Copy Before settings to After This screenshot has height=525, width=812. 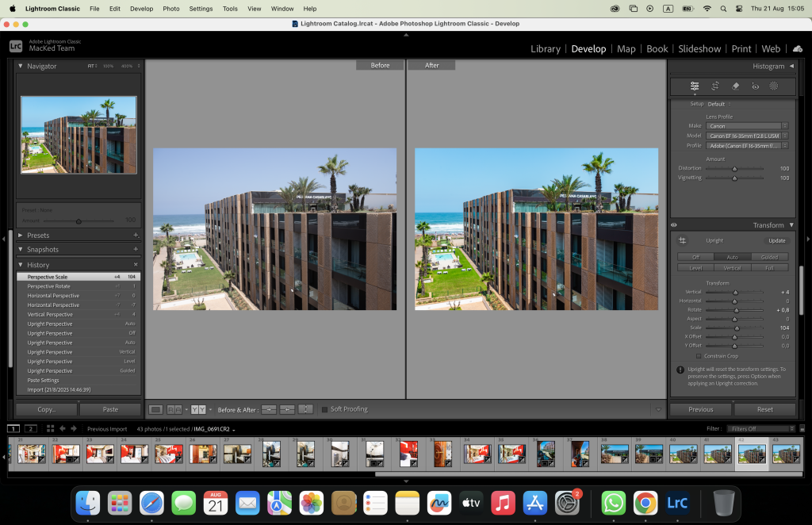(269, 409)
